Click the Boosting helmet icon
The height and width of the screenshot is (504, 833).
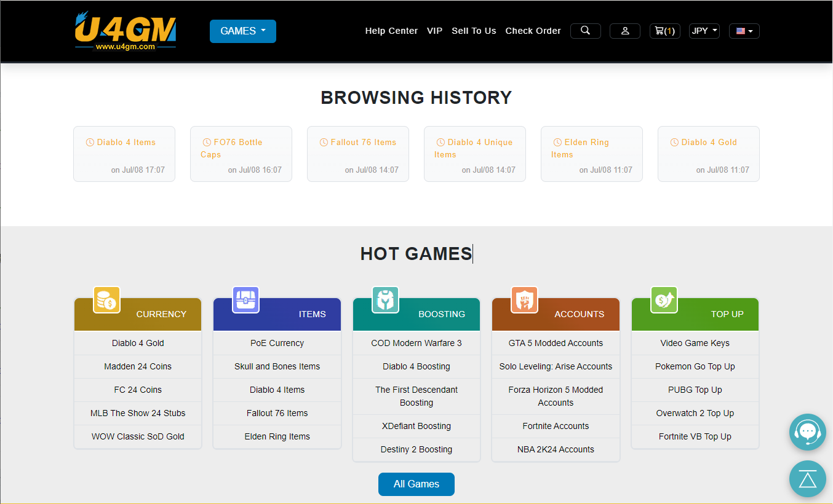click(x=386, y=300)
